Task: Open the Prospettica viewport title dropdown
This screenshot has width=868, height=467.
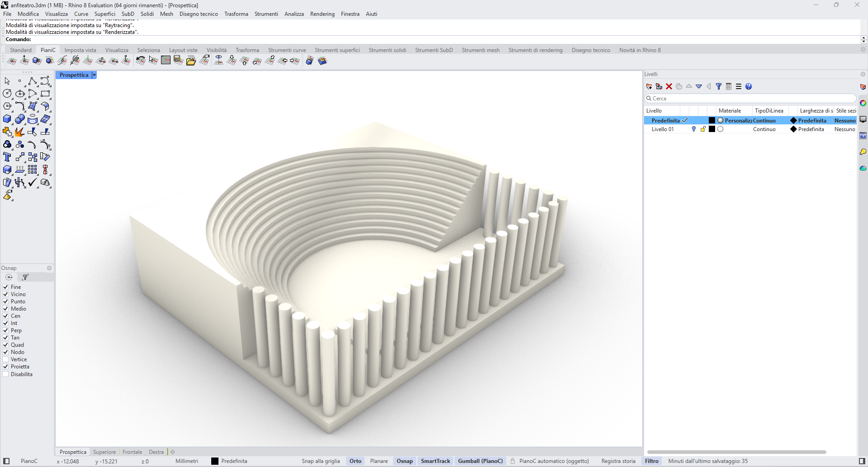Action: [94, 75]
